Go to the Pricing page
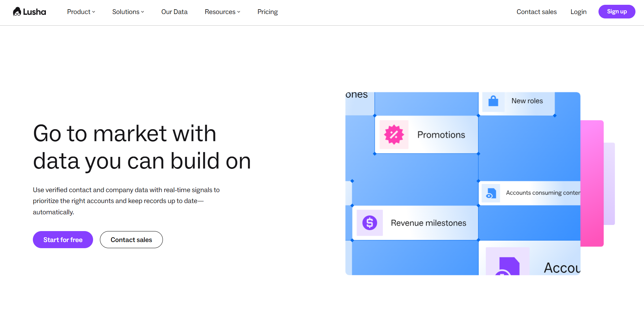Image resolution: width=644 pixels, height=335 pixels. point(267,12)
